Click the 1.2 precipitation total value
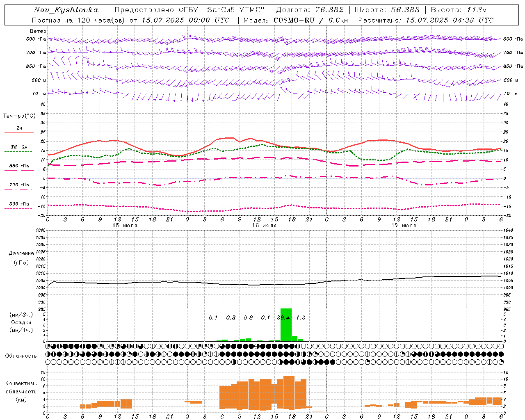 pos(301,317)
